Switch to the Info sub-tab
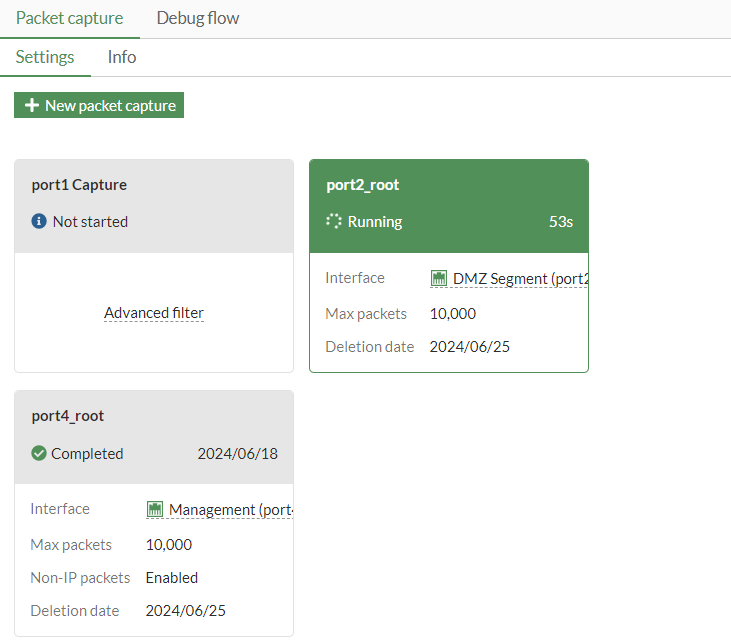Screen dimensions: 731x644 (122, 57)
